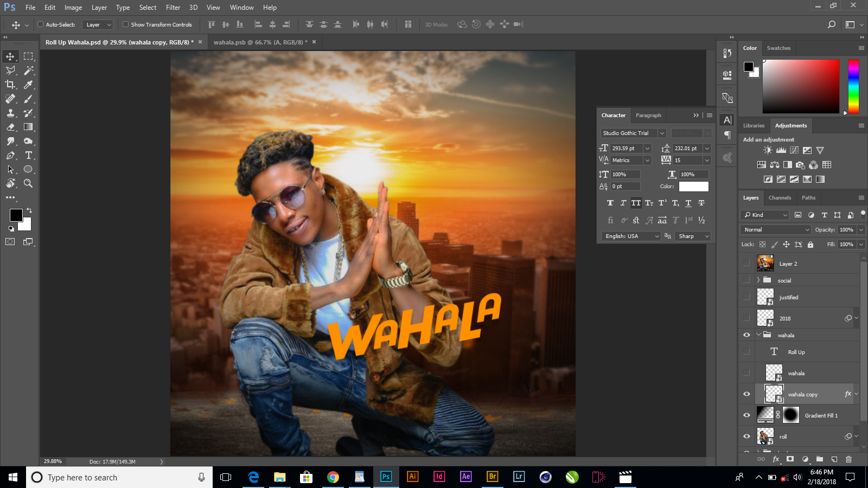
Task: Open the anti-aliasing Sharp dropdown
Action: coord(693,236)
